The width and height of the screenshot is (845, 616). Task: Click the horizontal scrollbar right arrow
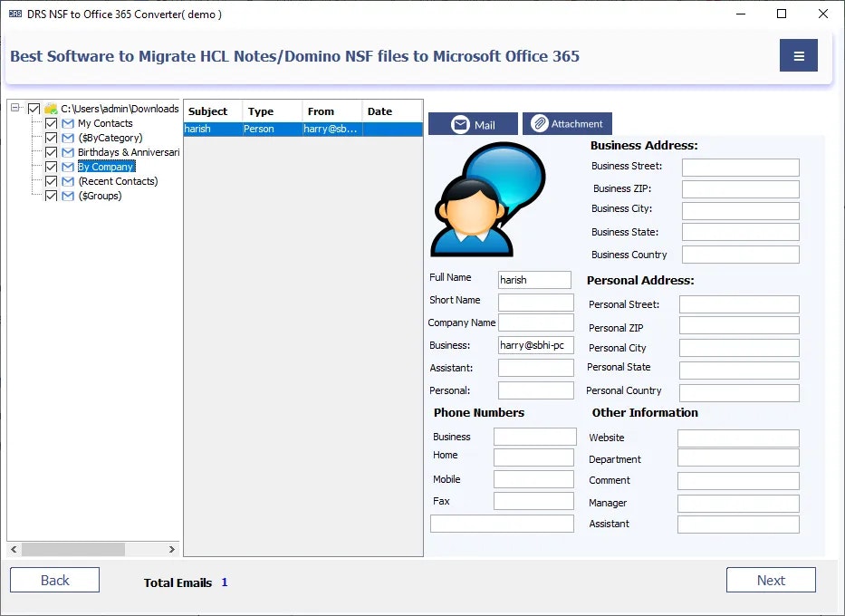[172, 549]
